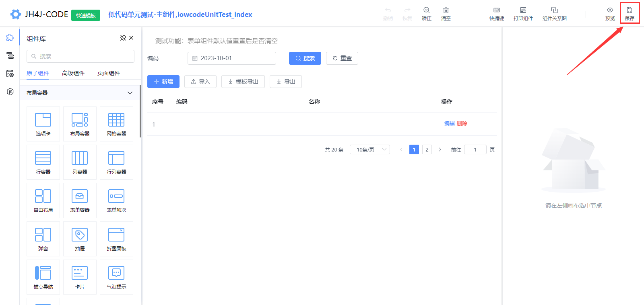Click the blue 搜索 search button
Viewport: 644px width, 305px height.
tap(305, 58)
